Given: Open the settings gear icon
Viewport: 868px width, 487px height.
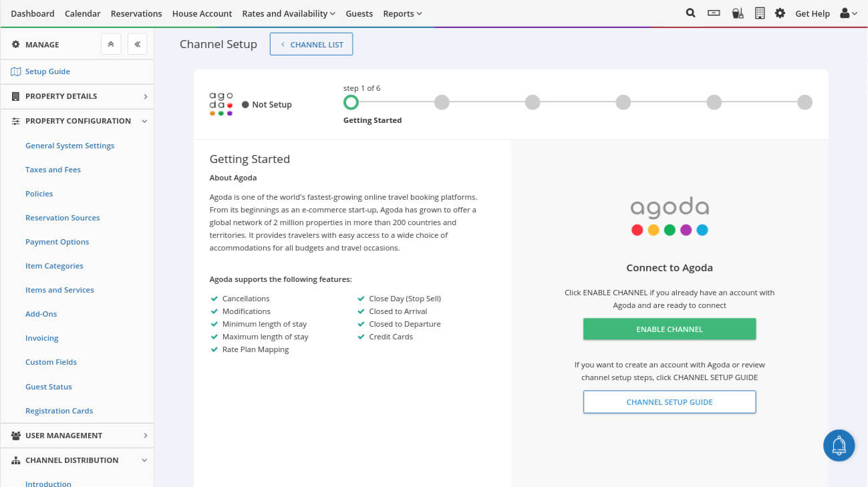Looking at the screenshot, I should point(780,13).
